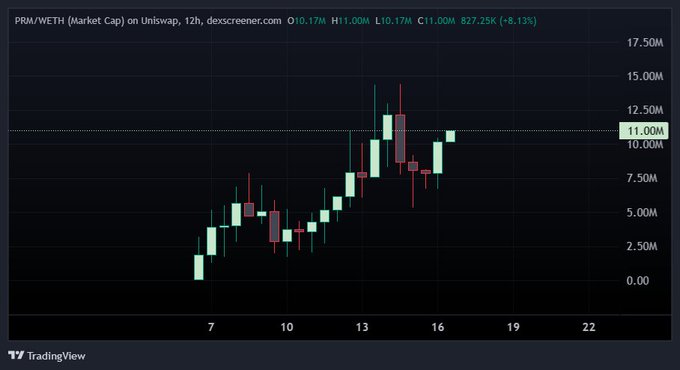The image size is (680, 370).
Task: Click the 2.50M price axis label
Action: pyautogui.click(x=642, y=246)
